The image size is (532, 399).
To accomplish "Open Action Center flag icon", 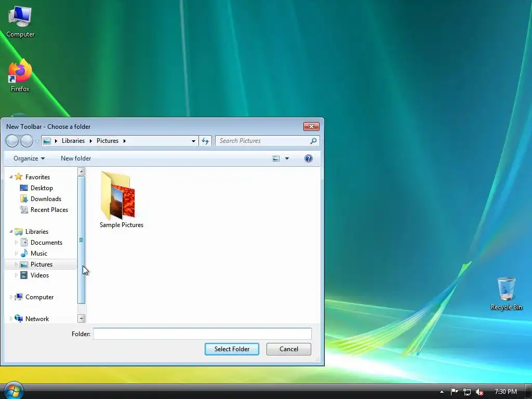I will point(454,392).
